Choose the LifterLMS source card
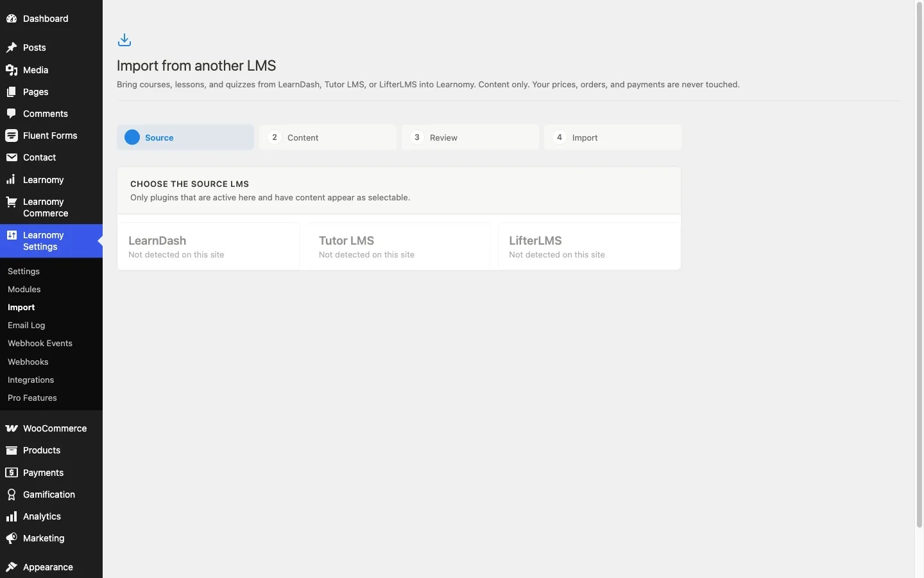The image size is (924, 578). 589,247
